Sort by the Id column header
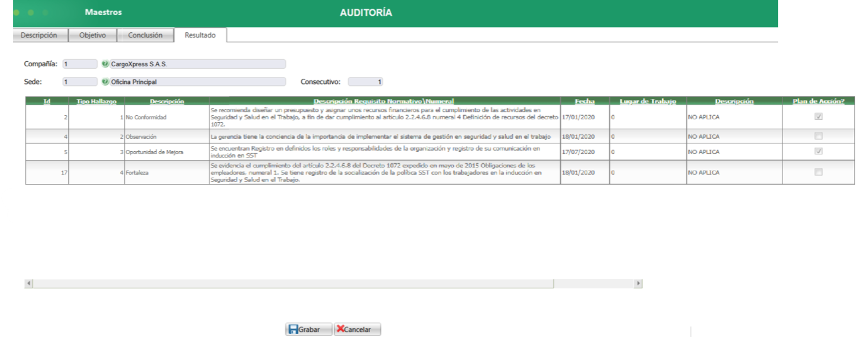The height and width of the screenshot is (337, 868). (47, 101)
